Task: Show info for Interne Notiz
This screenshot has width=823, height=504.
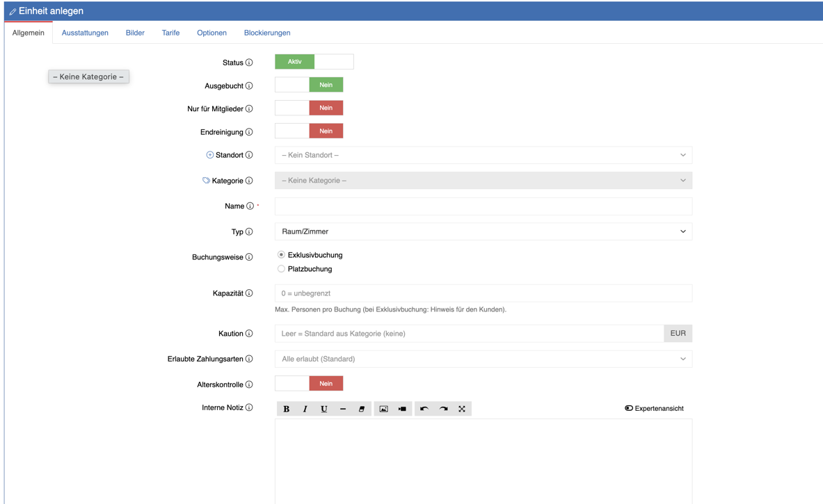Action: [249, 407]
